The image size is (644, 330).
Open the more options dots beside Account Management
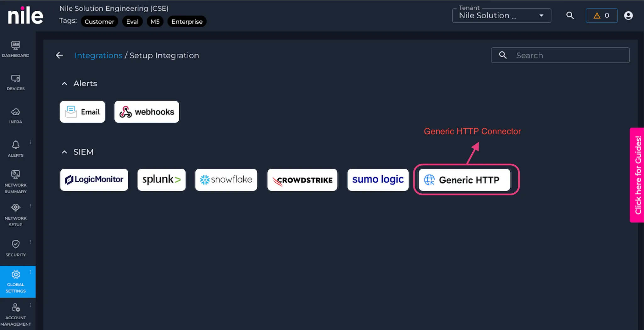coord(31,305)
